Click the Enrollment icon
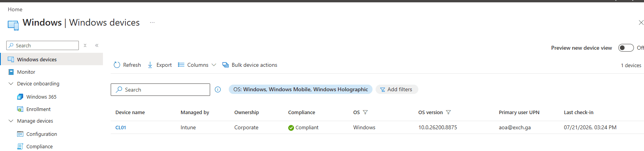644x151 pixels. click(x=20, y=109)
